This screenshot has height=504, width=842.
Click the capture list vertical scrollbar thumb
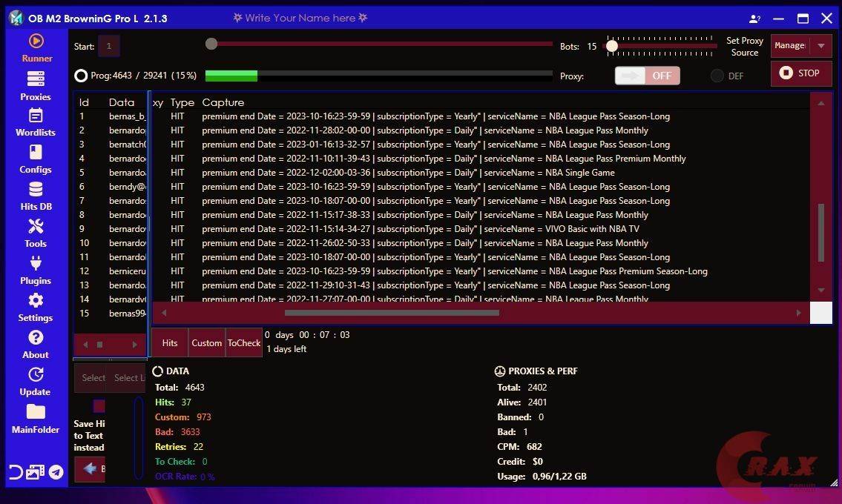click(x=821, y=233)
